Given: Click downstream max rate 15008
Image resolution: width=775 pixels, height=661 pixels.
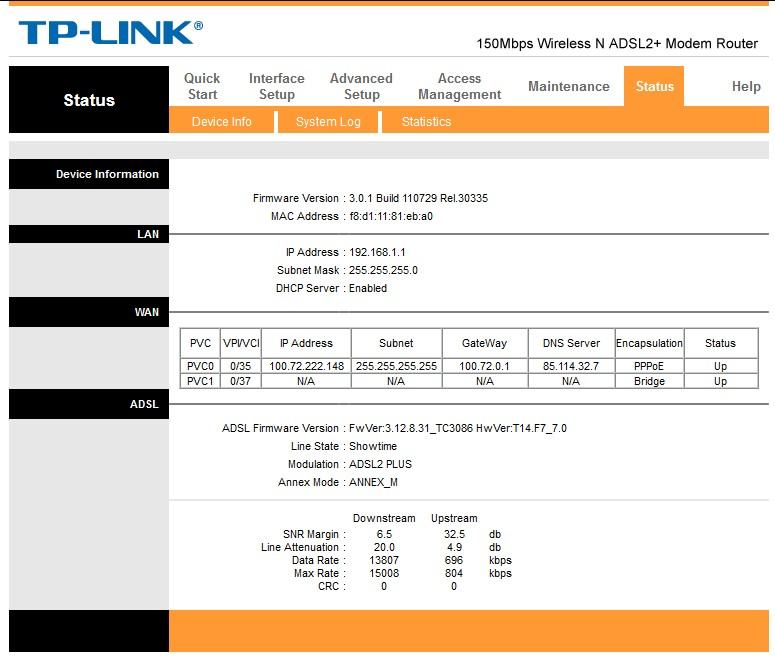Looking at the screenshot, I should [384, 573].
